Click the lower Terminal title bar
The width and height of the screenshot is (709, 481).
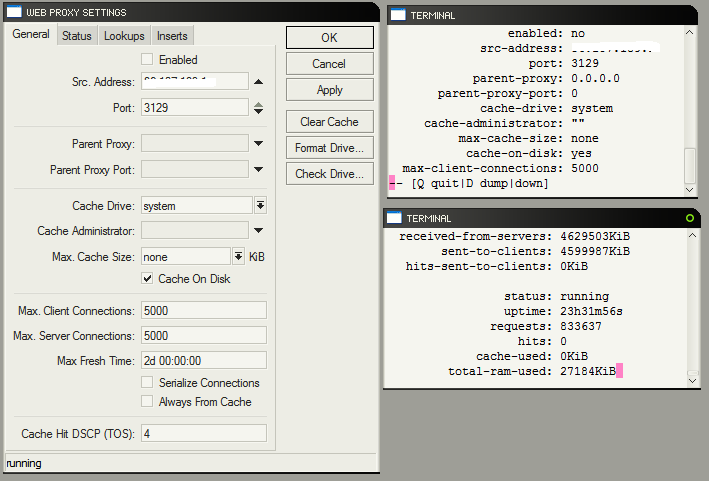click(541, 218)
